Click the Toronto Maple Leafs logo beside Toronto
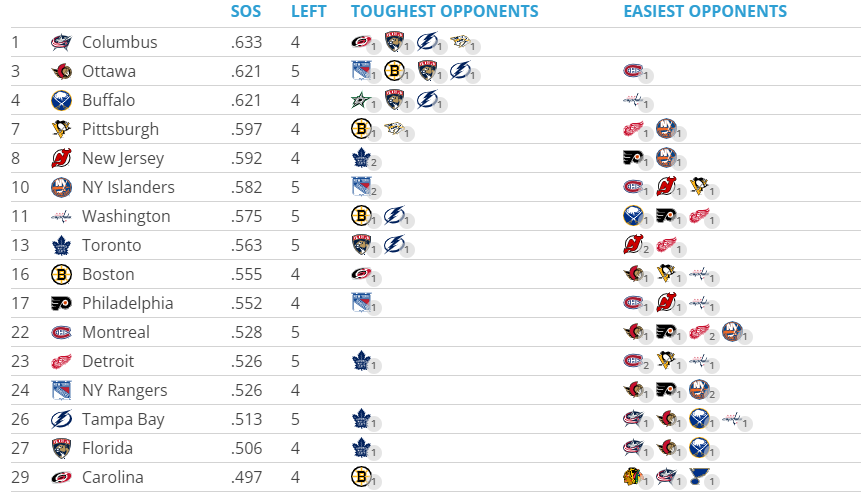 pyautogui.click(x=61, y=245)
